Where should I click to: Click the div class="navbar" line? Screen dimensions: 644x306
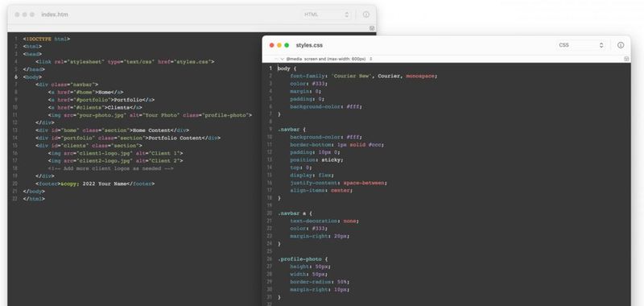tap(67, 85)
